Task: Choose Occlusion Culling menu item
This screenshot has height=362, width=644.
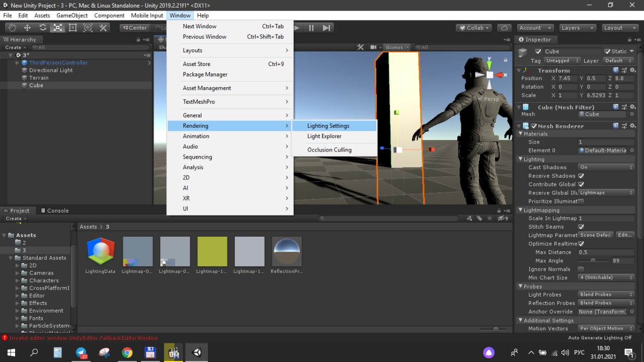Action: point(334,150)
